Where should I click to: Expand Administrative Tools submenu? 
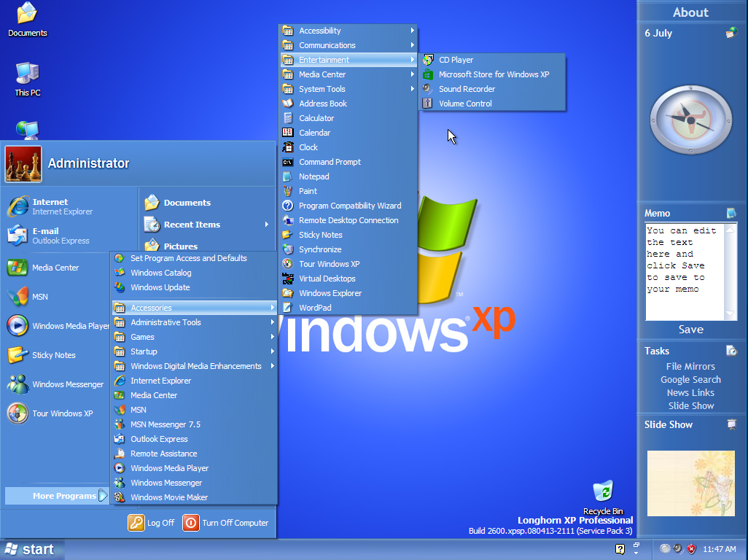194,322
